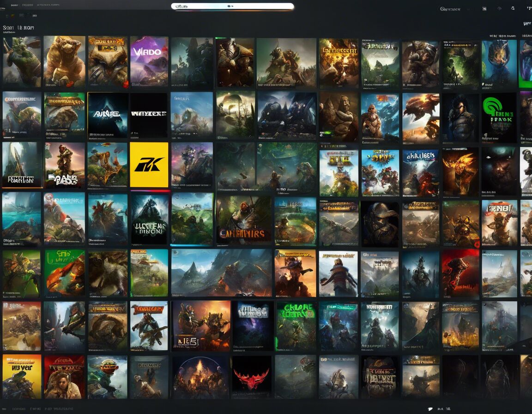Click the rightmost icon in top bar
The image size is (532, 414).
click(x=528, y=9)
